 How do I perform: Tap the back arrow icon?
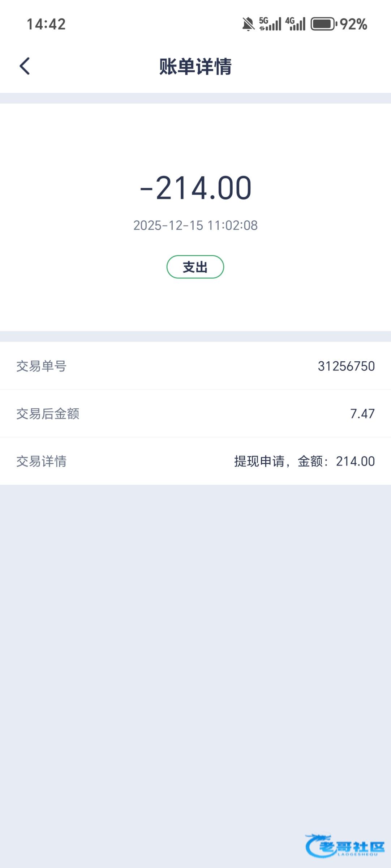point(25,66)
